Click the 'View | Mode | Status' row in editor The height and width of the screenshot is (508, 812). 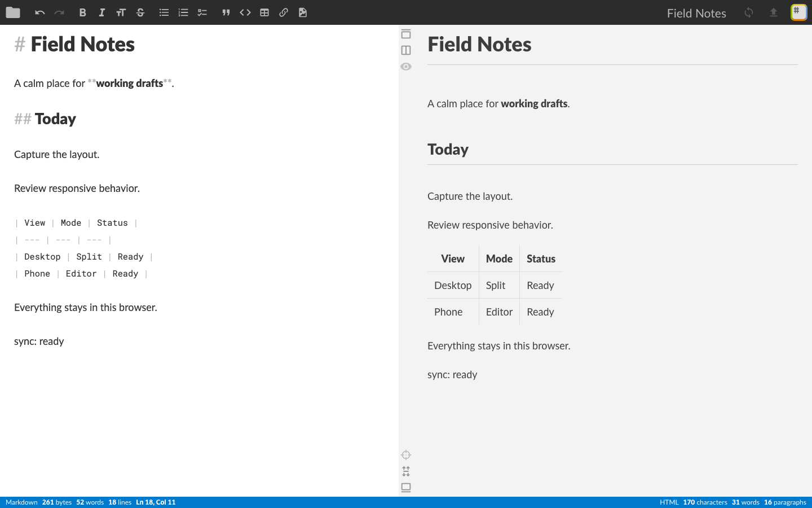click(76, 223)
